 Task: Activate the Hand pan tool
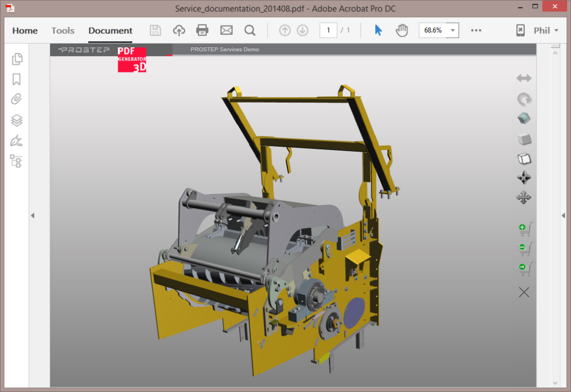point(401,30)
